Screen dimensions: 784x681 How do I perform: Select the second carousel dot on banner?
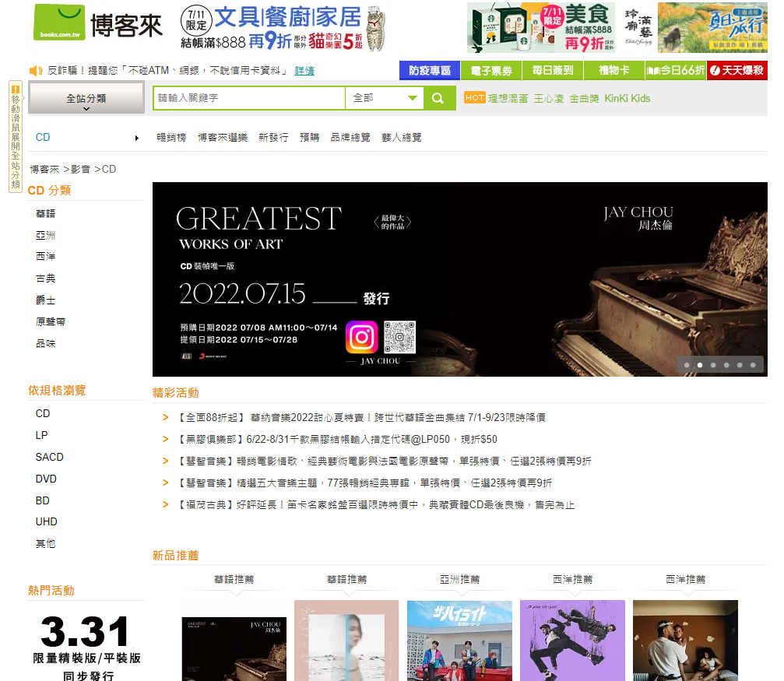click(700, 365)
